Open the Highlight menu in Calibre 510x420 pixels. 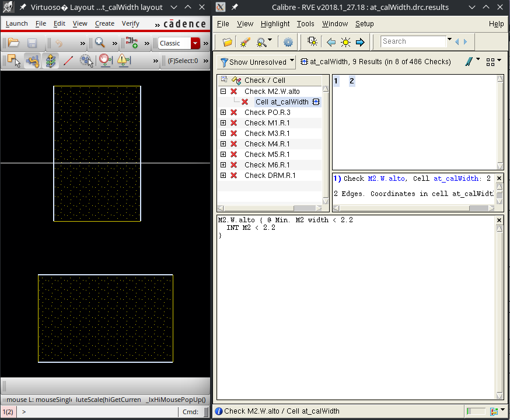275,24
